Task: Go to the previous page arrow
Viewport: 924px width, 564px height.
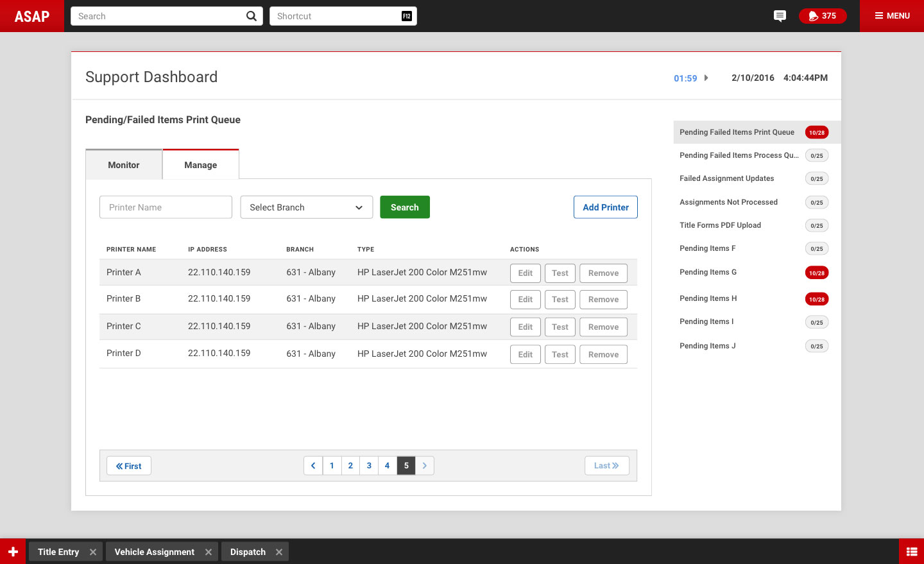Action: pos(313,466)
